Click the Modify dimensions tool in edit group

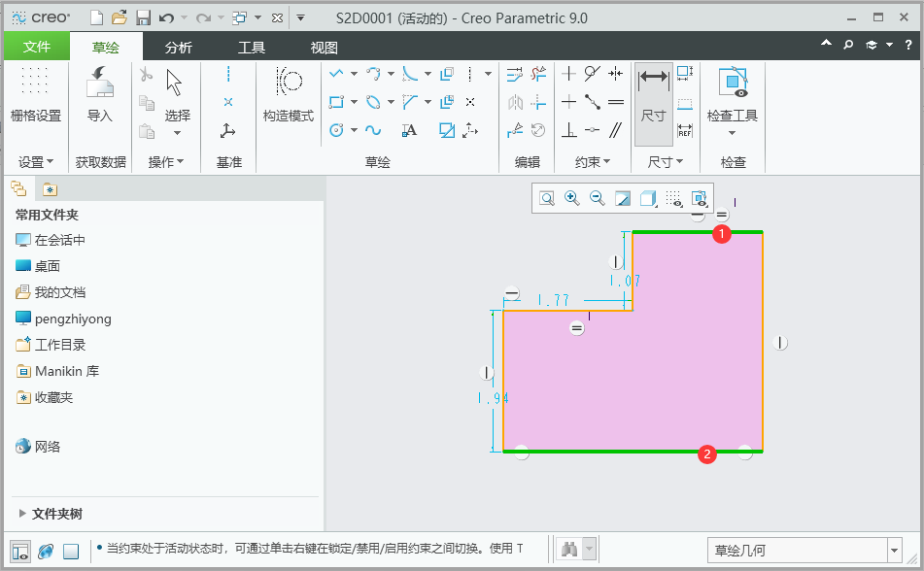(x=514, y=74)
